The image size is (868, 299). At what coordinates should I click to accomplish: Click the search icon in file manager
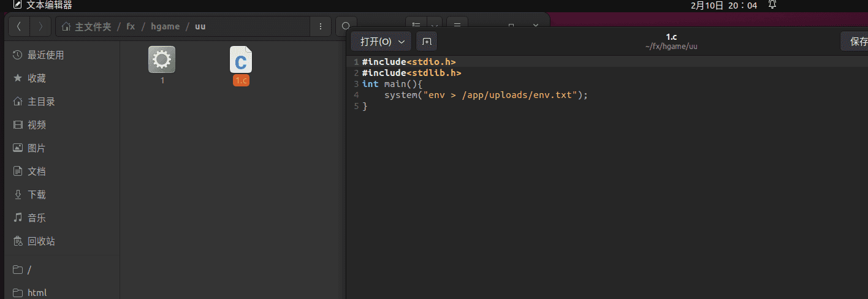pos(346,26)
